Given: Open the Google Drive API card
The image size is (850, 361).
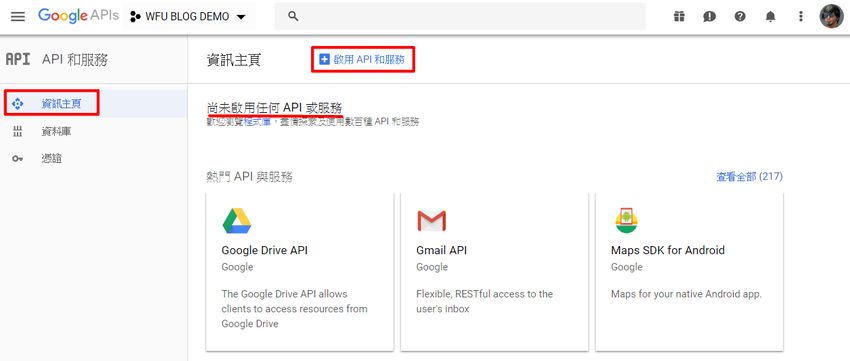Looking at the screenshot, I should [x=300, y=271].
